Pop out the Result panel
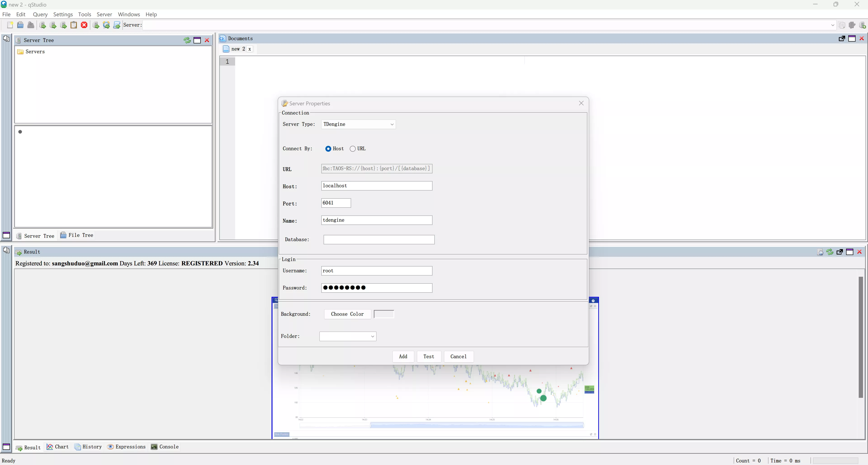 coord(839,252)
